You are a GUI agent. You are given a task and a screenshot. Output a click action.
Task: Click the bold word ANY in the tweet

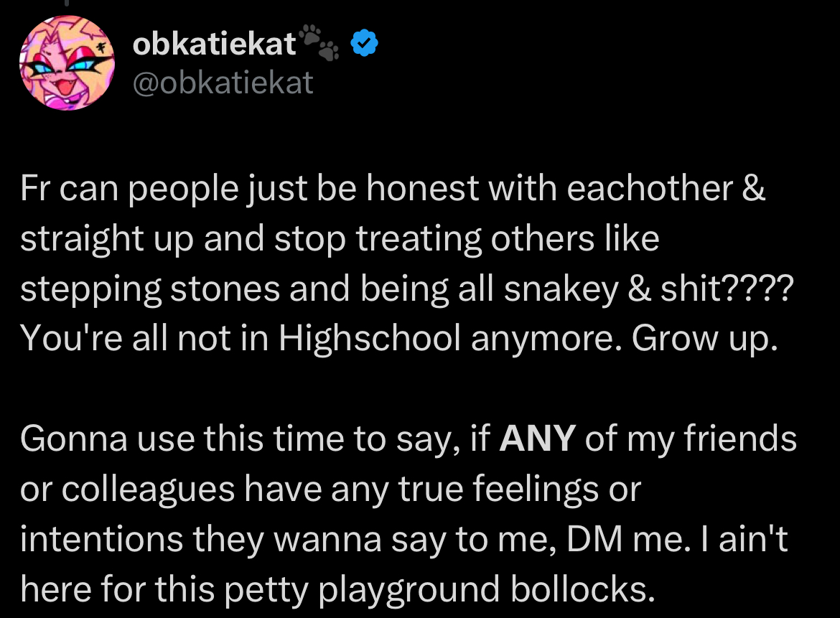click(x=537, y=438)
